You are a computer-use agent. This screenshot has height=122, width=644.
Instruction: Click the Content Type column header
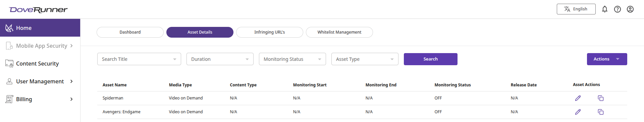click(243, 85)
